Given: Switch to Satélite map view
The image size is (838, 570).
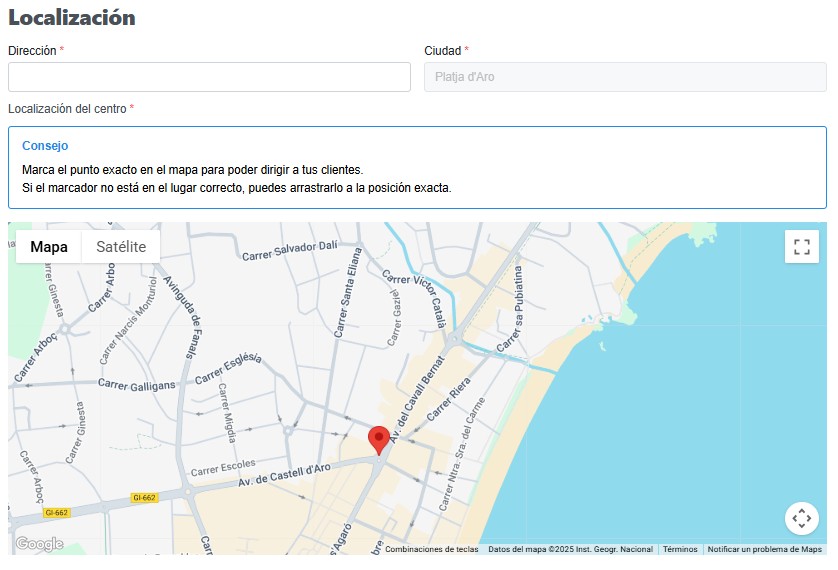Looking at the screenshot, I should click(x=121, y=247).
